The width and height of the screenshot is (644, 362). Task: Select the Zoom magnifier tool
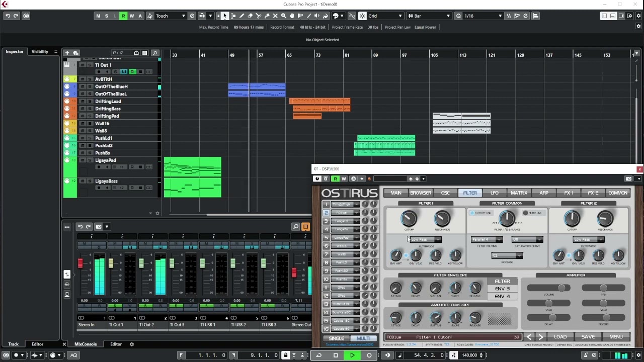point(283,16)
